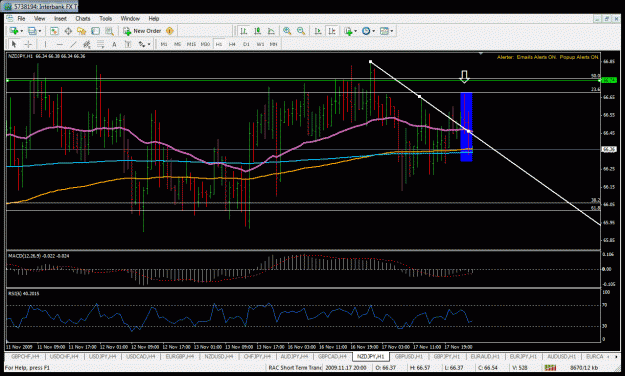Set timeframe to MN
The width and height of the screenshot is (625, 376).
coord(273,44)
